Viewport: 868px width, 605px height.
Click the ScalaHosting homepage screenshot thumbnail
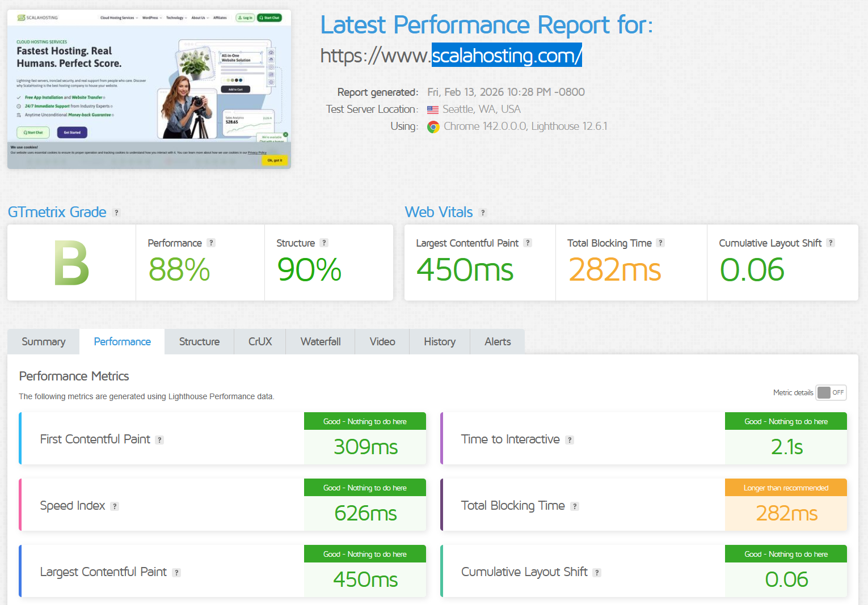click(149, 88)
